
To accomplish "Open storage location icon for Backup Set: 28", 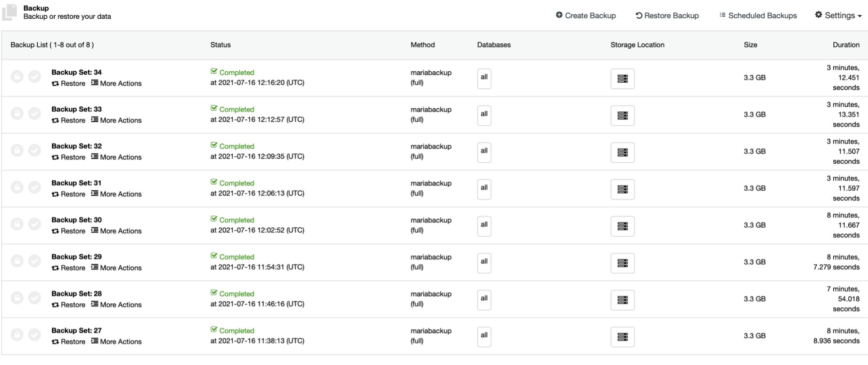I will coord(622,300).
